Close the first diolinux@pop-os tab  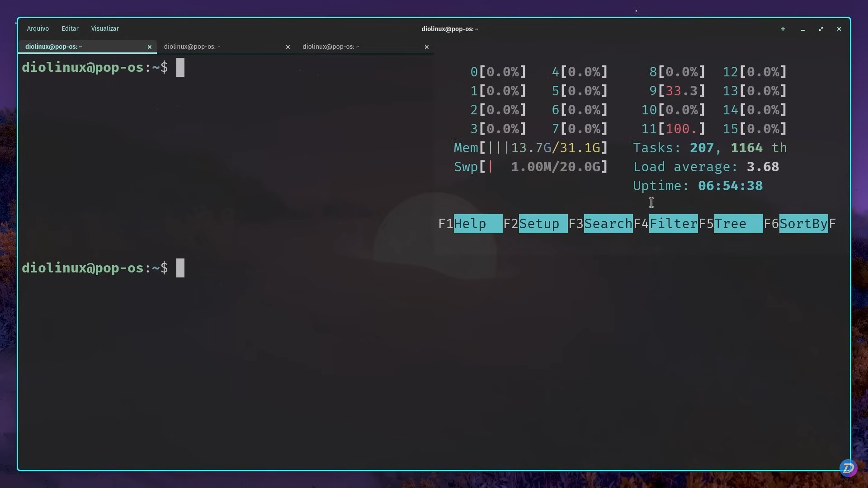tap(149, 47)
